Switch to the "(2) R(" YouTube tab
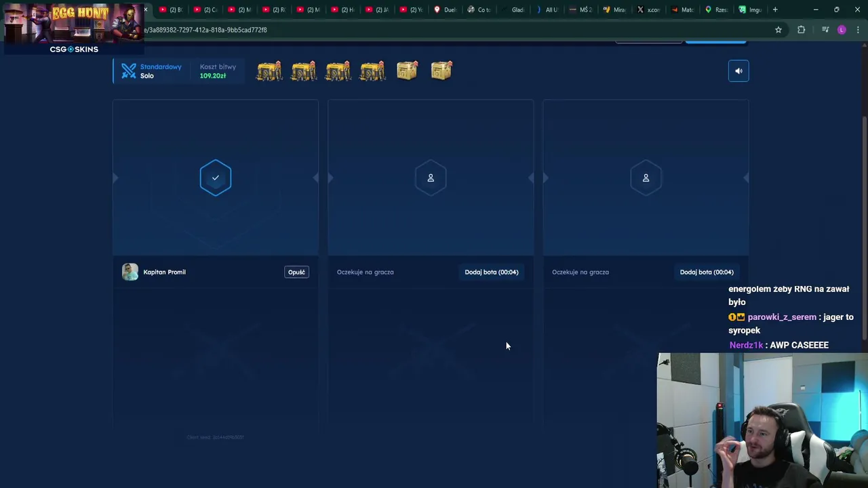The width and height of the screenshot is (868, 488). [x=275, y=9]
